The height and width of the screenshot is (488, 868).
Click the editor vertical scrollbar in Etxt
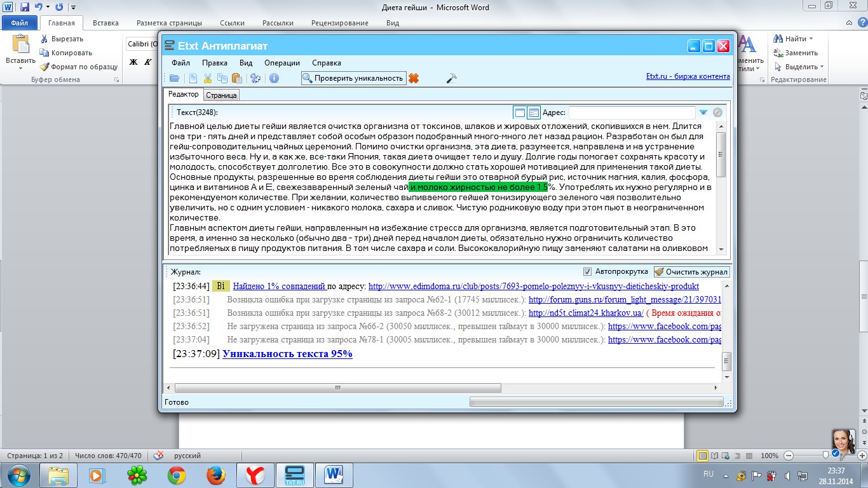click(721, 187)
